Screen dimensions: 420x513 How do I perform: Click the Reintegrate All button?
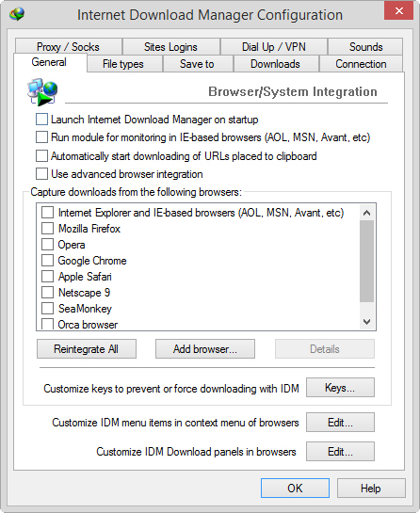point(87,349)
